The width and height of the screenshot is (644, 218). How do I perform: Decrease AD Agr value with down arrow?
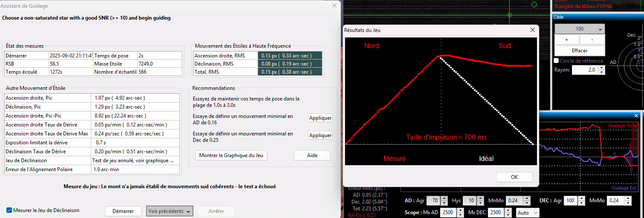[x=444, y=203]
